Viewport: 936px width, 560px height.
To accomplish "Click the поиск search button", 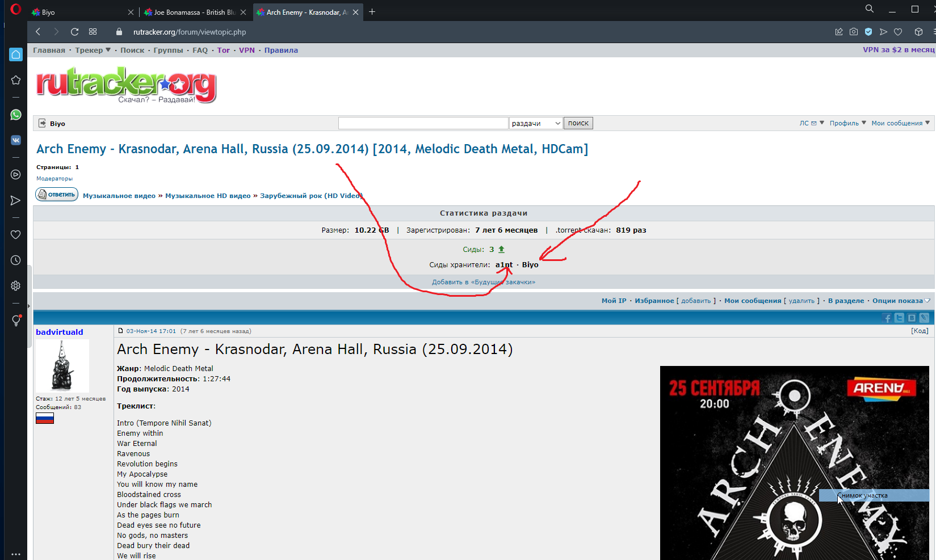I will tap(578, 123).
